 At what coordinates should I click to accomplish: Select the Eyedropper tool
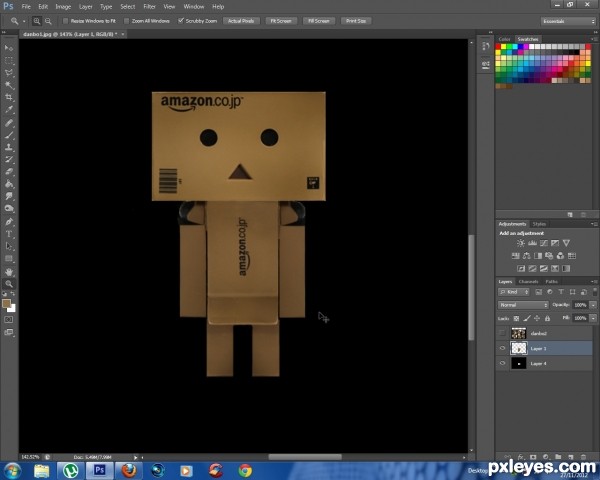(x=9, y=110)
